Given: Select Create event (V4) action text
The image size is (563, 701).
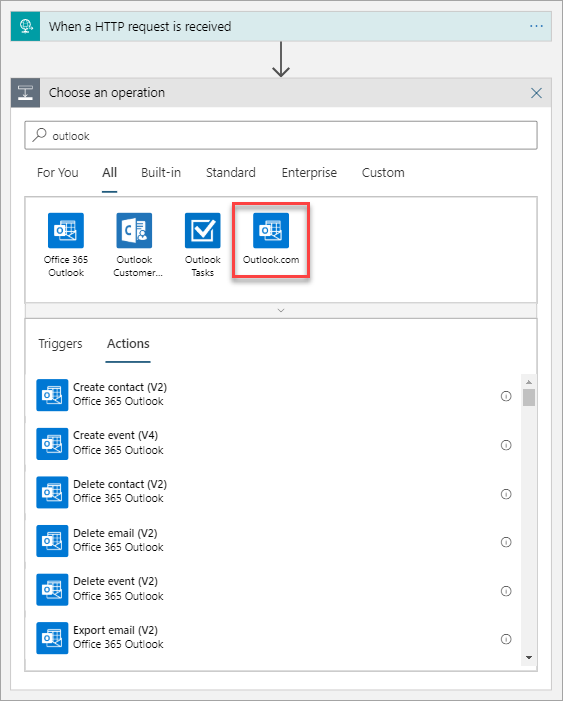Looking at the screenshot, I should pos(115,435).
